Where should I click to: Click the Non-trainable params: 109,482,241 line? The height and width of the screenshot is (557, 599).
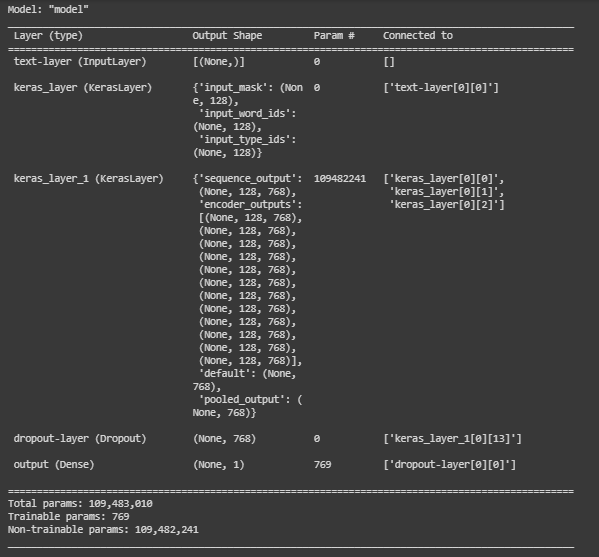coord(103,529)
